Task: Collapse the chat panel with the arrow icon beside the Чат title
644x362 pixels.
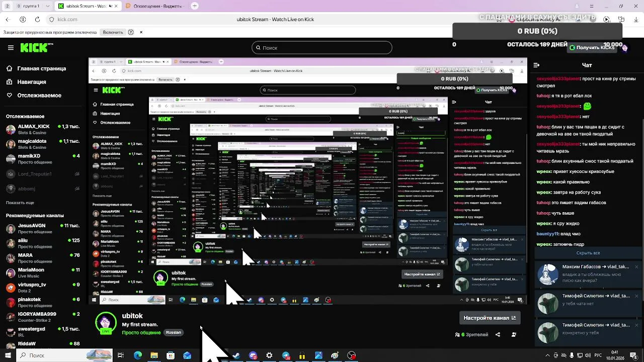Action: [536, 65]
